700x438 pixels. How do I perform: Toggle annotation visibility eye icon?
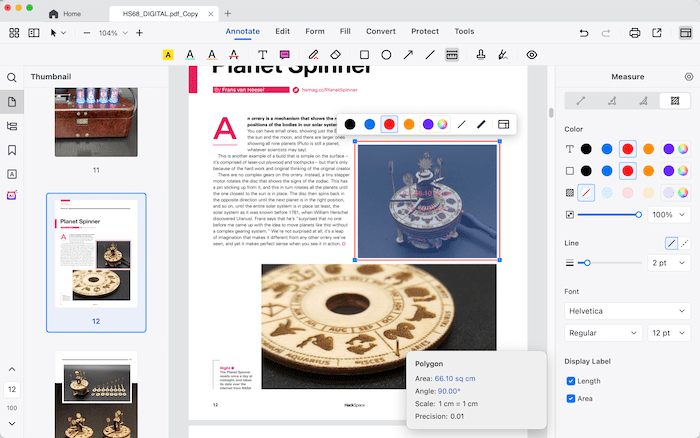[531, 54]
